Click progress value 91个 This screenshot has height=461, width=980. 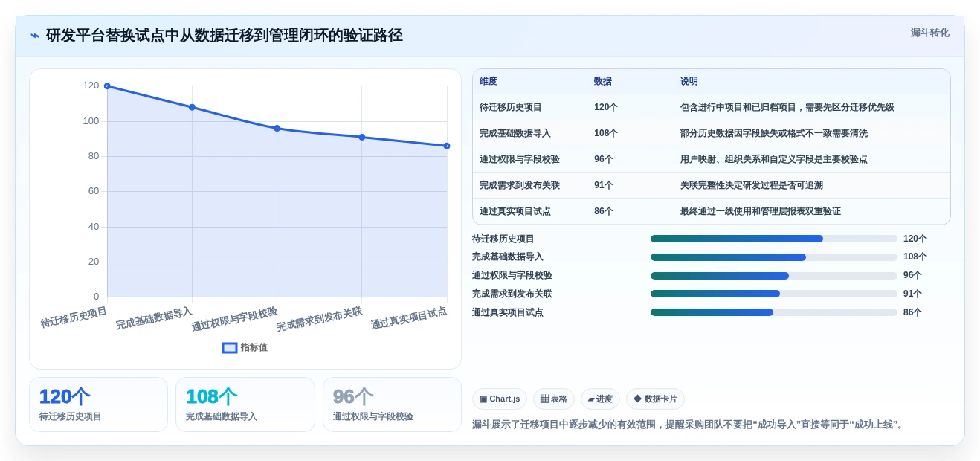coord(912,294)
